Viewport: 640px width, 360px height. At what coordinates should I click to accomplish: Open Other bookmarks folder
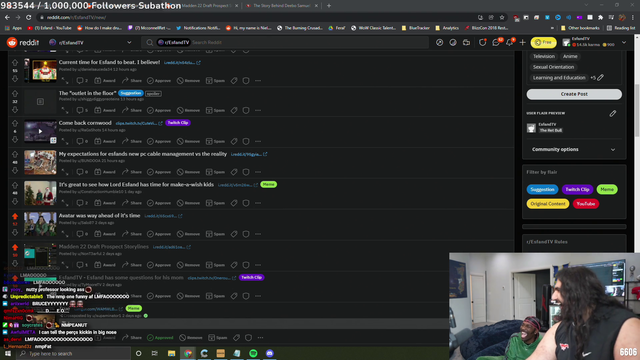point(580,28)
